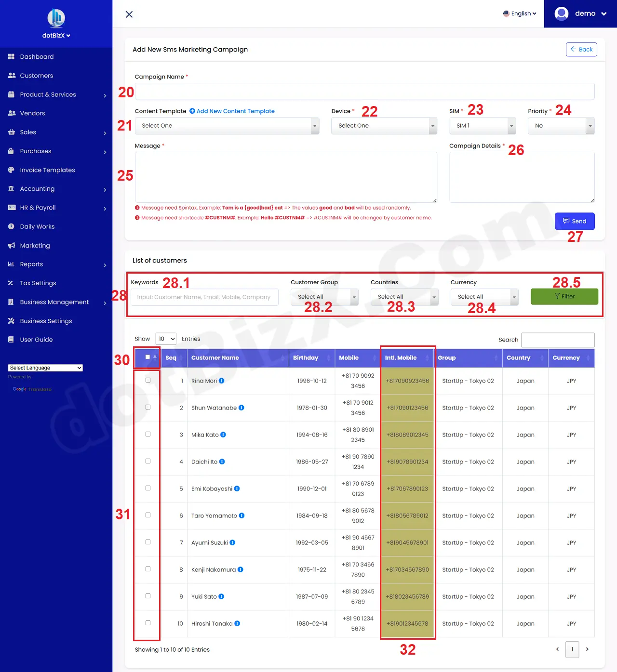Click inside the Campaign Name field
Screen dimensions: 617x672
[x=364, y=91]
